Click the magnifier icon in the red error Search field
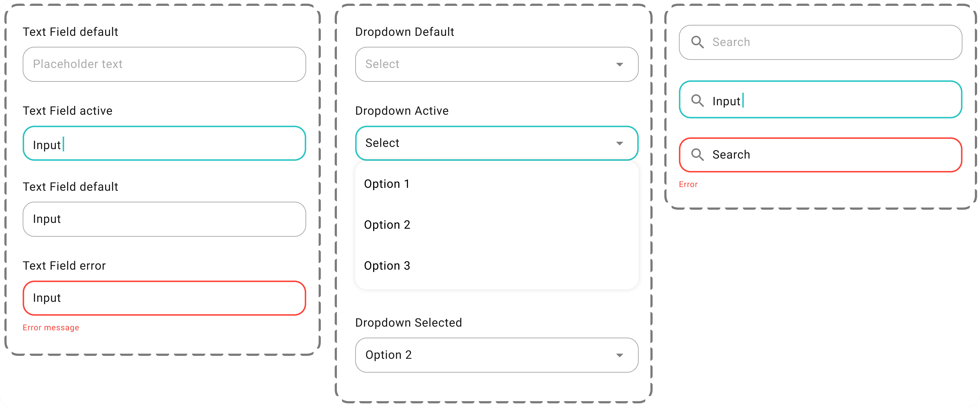980x407 pixels. (x=697, y=155)
